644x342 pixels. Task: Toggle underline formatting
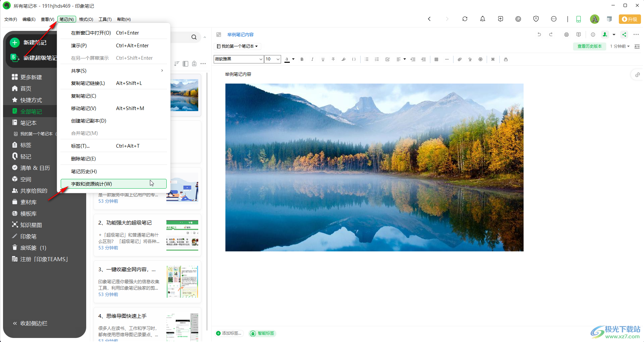click(323, 59)
